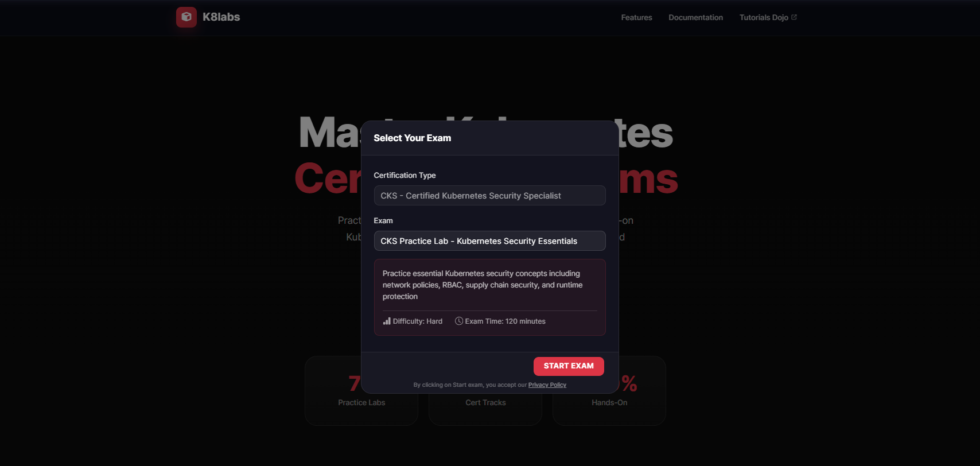Click the K8labs brand name text
Viewport: 980px width, 466px height.
[221, 17]
